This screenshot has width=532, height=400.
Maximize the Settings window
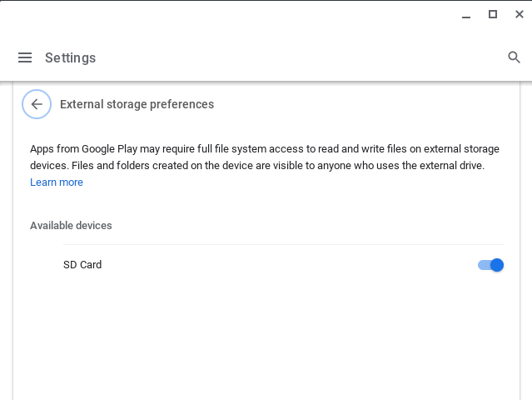click(x=492, y=14)
